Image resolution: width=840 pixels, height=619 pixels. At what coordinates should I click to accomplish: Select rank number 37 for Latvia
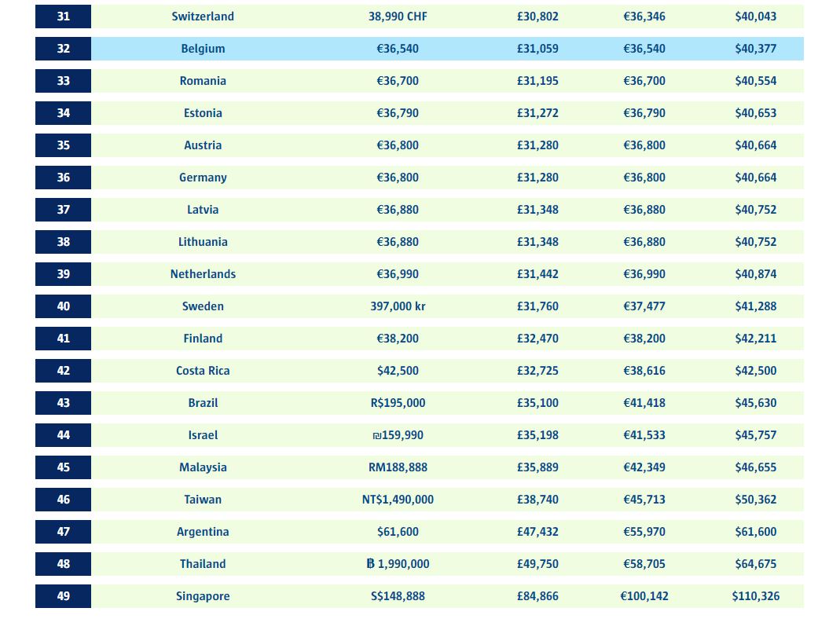(x=63, y=210)
